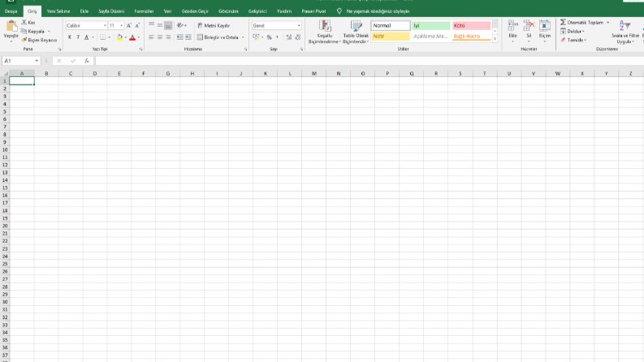Increase decimal places

click(289, 37)
